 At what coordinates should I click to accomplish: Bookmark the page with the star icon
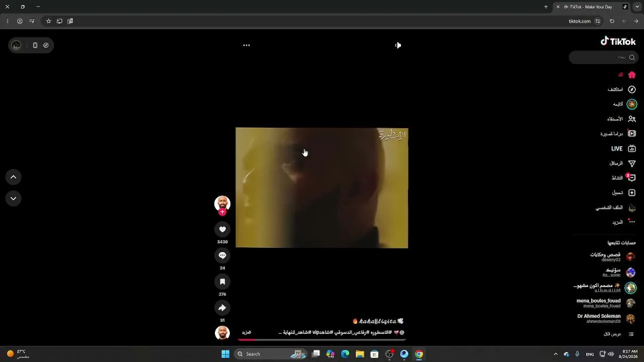tap(48, 21)
